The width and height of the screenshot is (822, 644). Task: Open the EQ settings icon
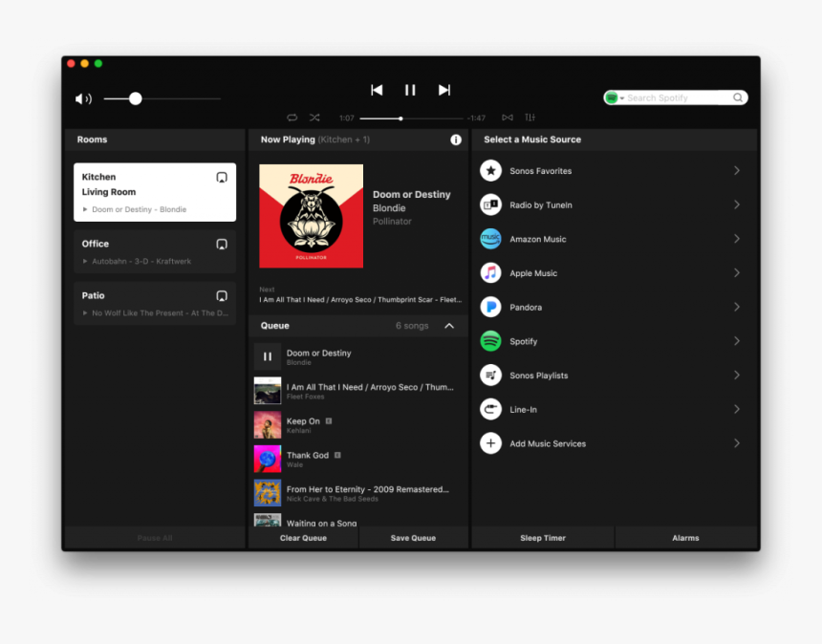[x=530, y=118]
